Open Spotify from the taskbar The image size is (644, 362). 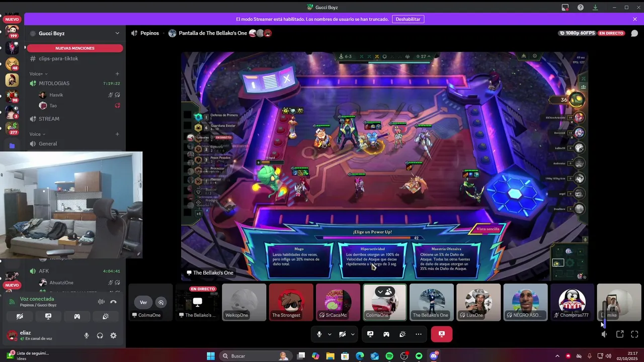[x=389, y=356]
